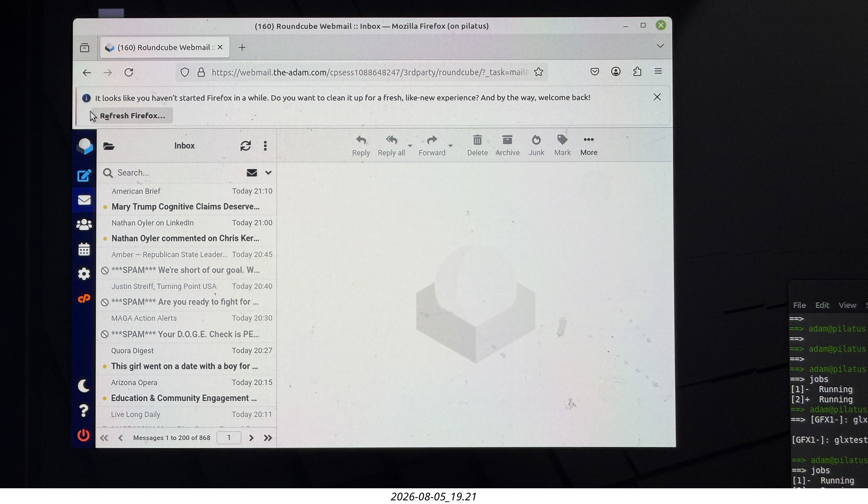Open the Extensions puzzle icon
Screen dimensions: 868x504
click(637, 71)
